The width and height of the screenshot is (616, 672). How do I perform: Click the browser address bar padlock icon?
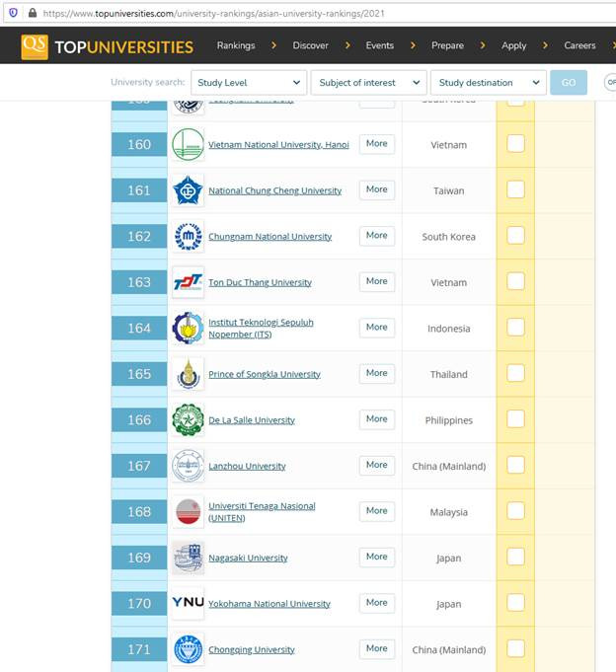[x=33, y=13]
